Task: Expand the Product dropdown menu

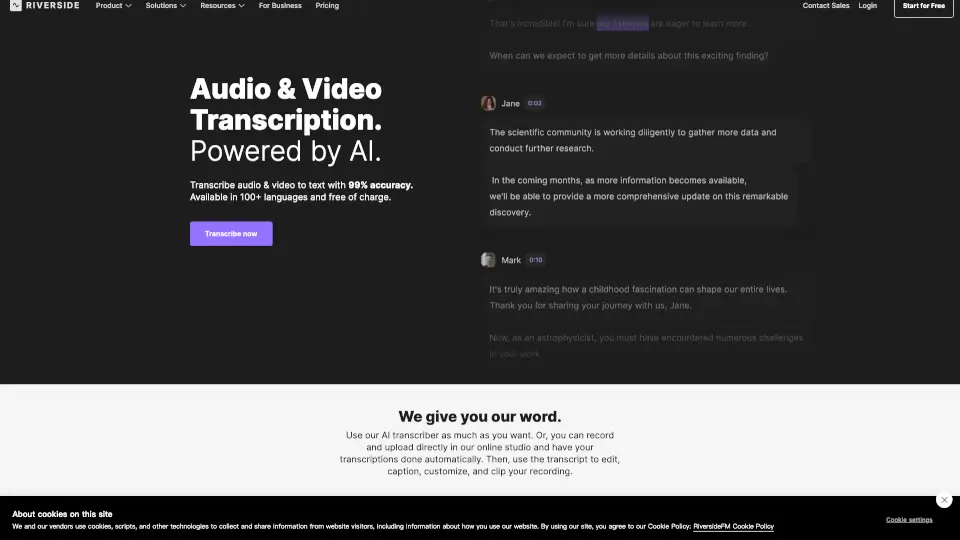Action: pos(113,6)
